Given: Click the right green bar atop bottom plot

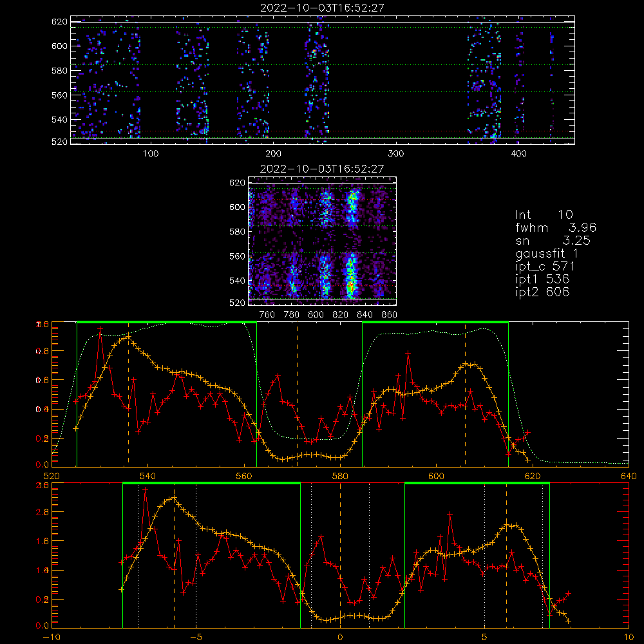Looking at the screenshot, I should (477, 484).
